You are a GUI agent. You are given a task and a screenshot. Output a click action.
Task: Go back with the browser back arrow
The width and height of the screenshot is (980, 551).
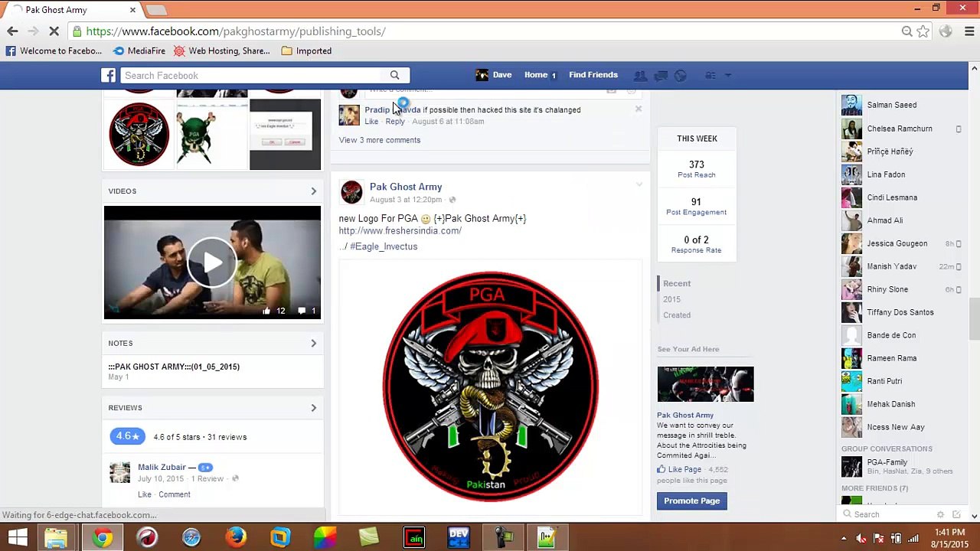click(12, 31)
